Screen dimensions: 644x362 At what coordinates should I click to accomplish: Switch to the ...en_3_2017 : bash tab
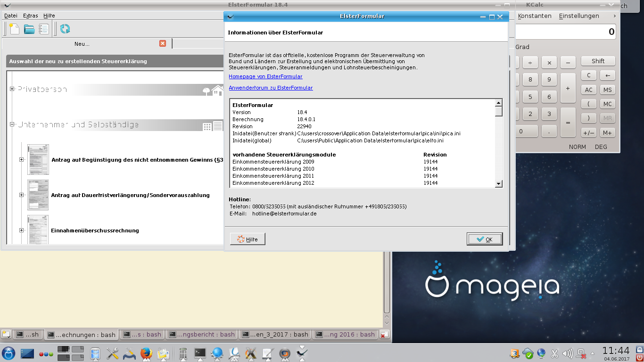coord(275,335)
